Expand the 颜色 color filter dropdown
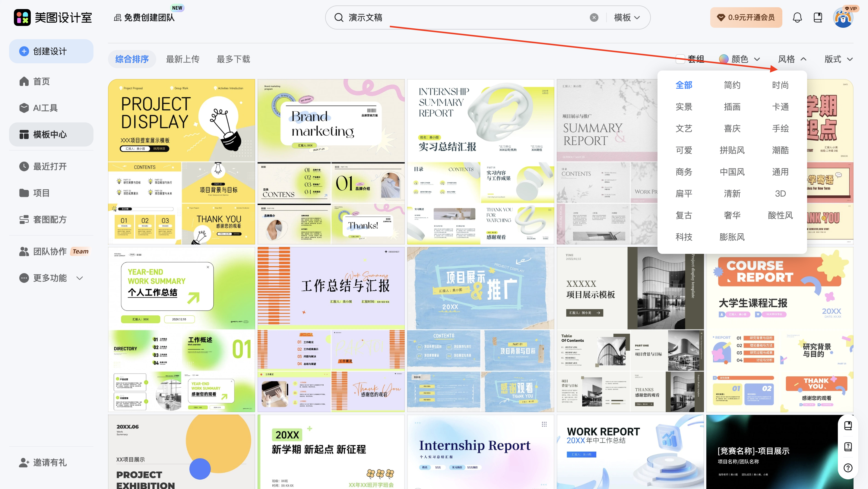Screen dimensions: 868x489 (740, 59)
